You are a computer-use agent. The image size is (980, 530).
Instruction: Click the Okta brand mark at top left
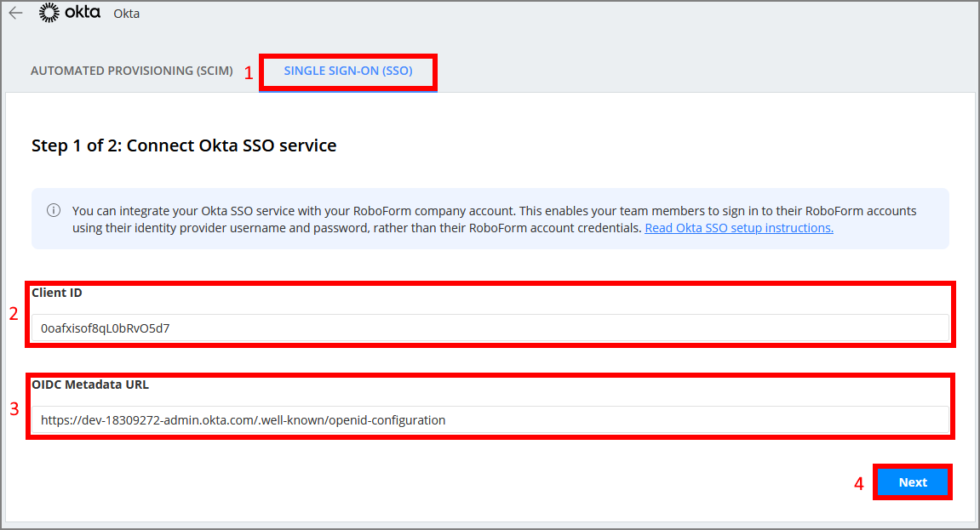click(48, 13)
